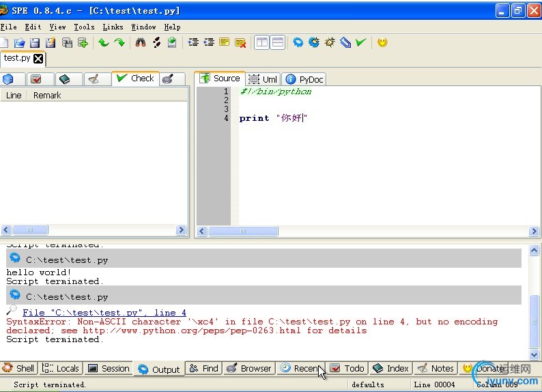
Task: Close the test.py document tab
Action: pyautogui.click(x=38, y=59)
